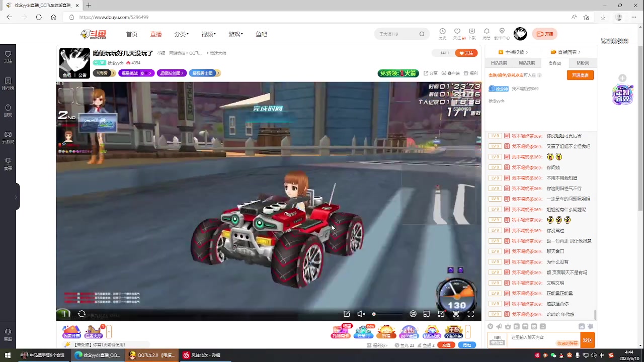Click the 福利 gift link
644x362 pixels.
[x=470, y=73]
